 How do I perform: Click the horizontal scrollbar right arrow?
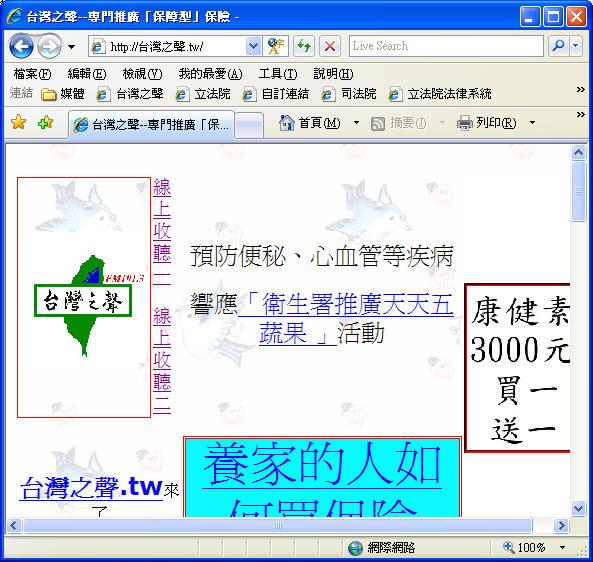pos(561,525)
